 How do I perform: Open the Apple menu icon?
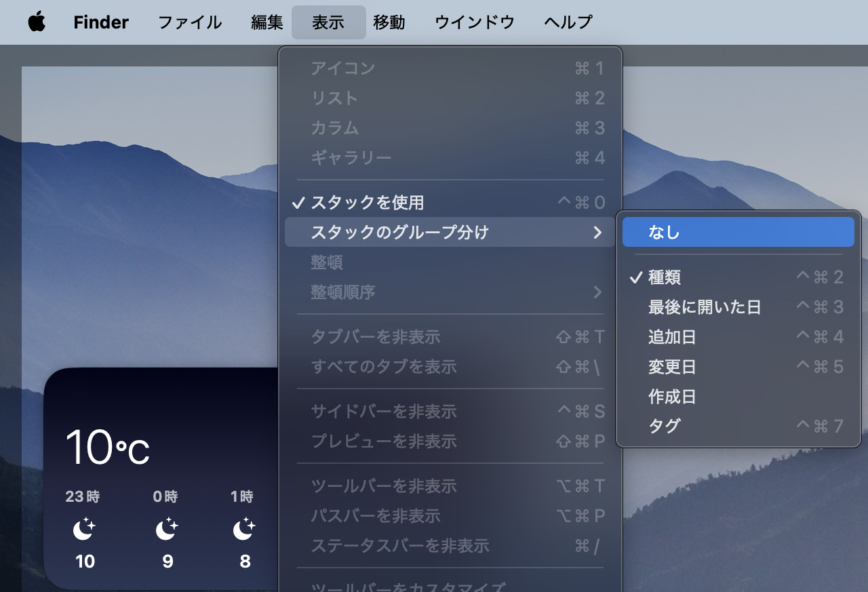[x=37, y=22]
